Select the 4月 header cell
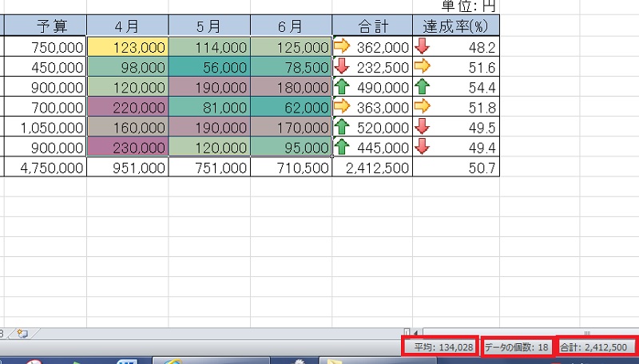The height and width of the screenshot is (364, 639). pos(128,26)
